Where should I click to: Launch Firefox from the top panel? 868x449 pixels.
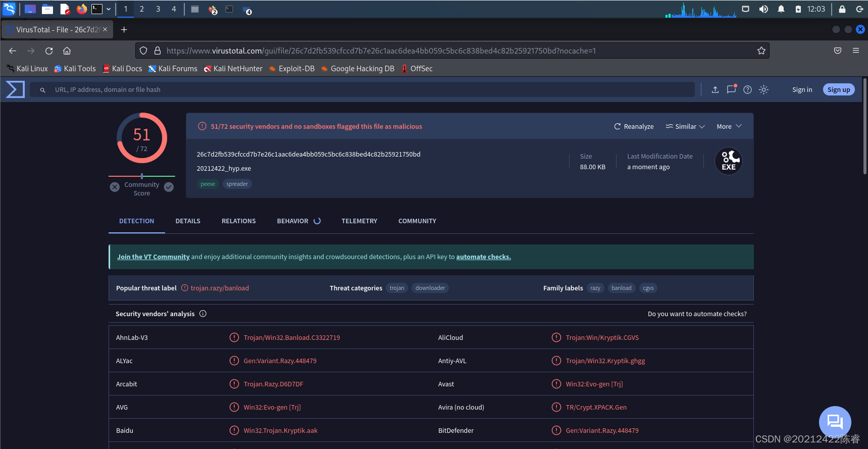(x=81, y=9)
